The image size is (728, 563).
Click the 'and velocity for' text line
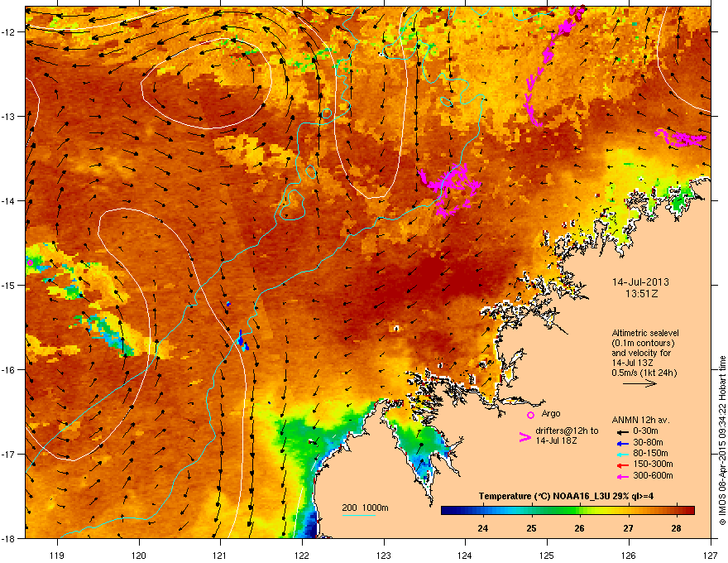(x=641, y=353)
